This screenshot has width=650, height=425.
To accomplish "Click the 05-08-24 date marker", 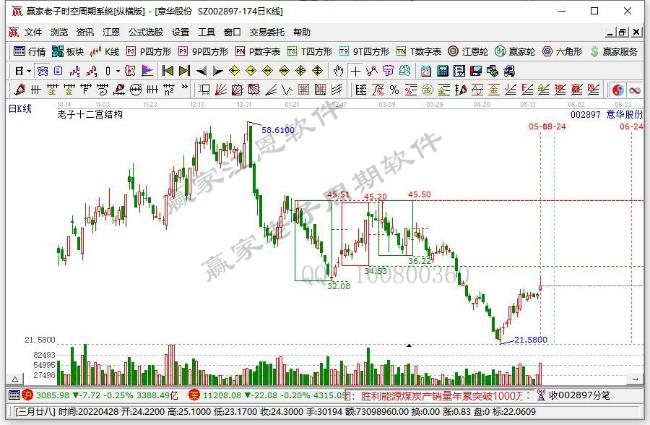I will click(547, 126).
